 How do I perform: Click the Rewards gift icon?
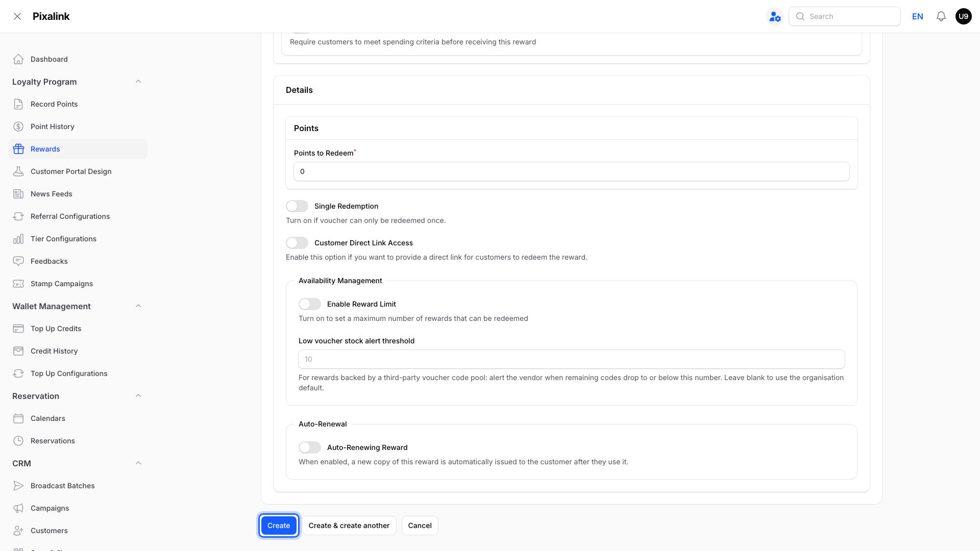point(18,149)
